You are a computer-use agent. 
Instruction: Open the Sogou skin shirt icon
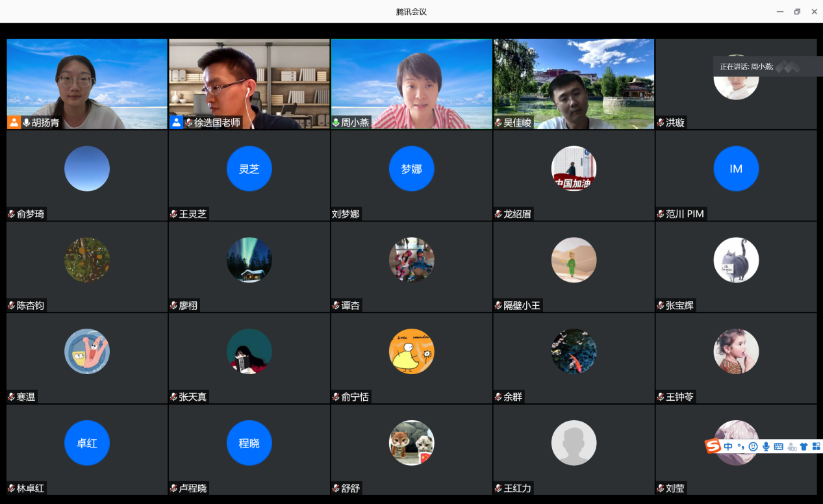point(804,446)
